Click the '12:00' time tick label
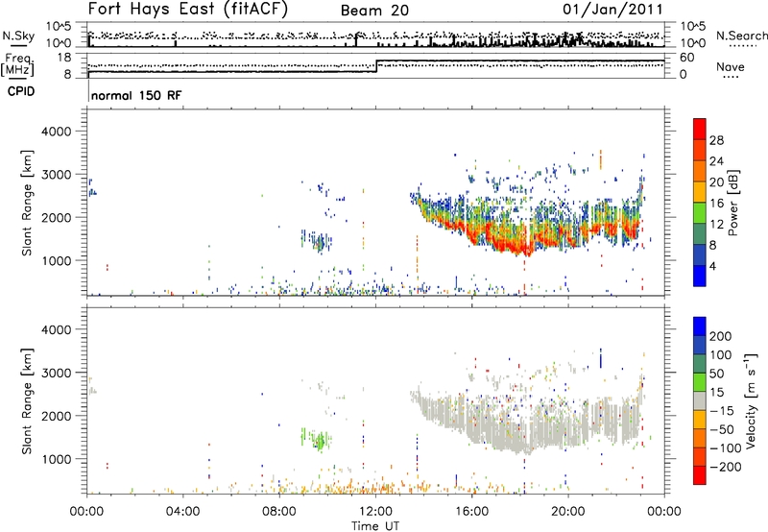 pyautogui.click(x=375, y=511)
